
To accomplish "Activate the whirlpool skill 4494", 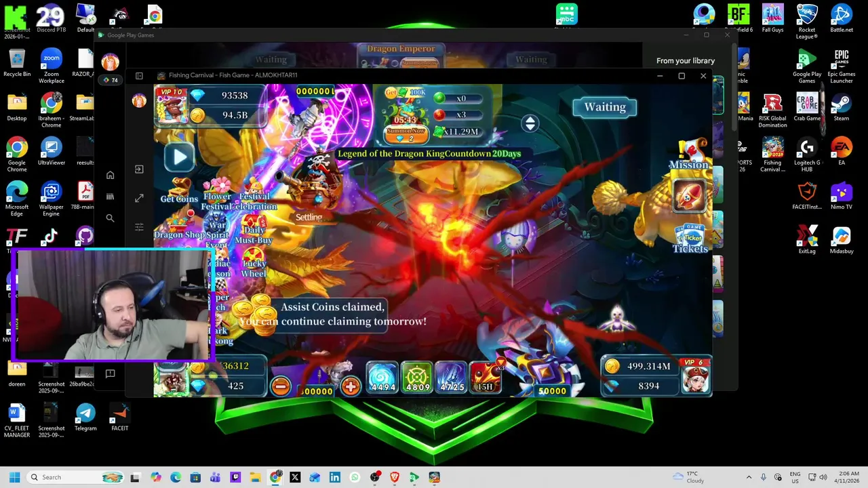I will point(382,378).
